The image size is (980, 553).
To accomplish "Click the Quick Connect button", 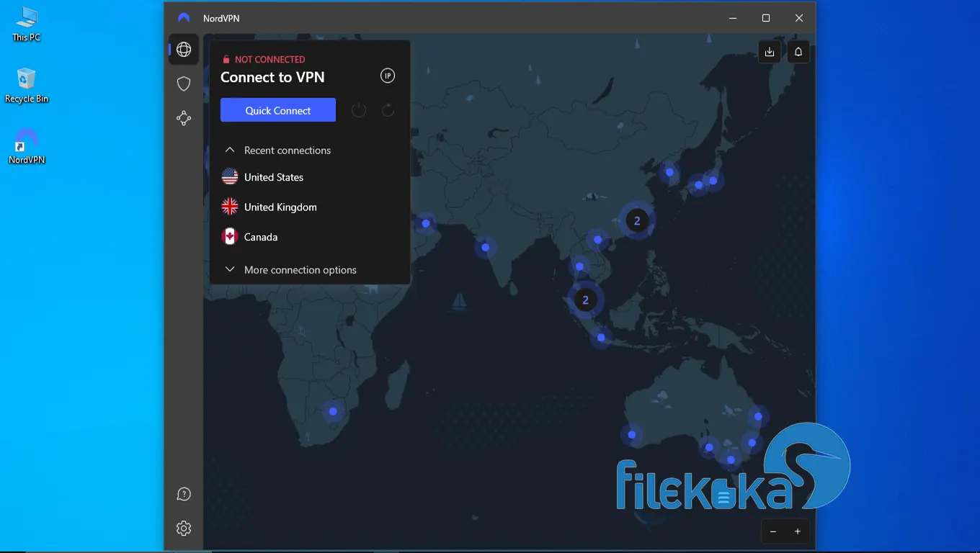I will tap(278, 110).
